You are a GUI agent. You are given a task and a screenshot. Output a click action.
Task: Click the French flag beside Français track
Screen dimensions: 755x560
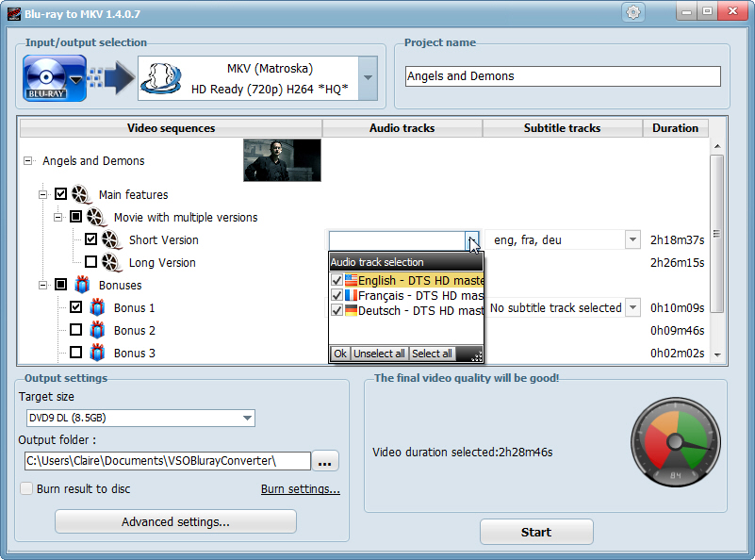point(351,295)
